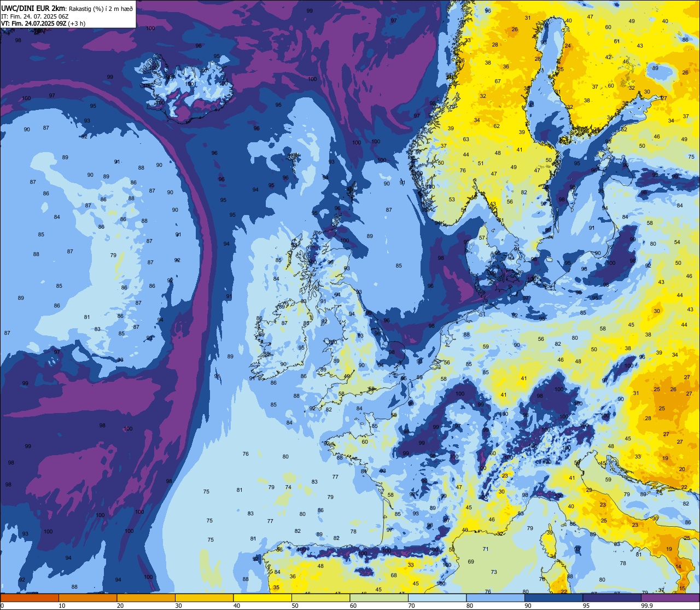Screen dimensions: 700x610
Task: Click the pale yellow swatch between 50 and 60
Action: click(320, 598)
